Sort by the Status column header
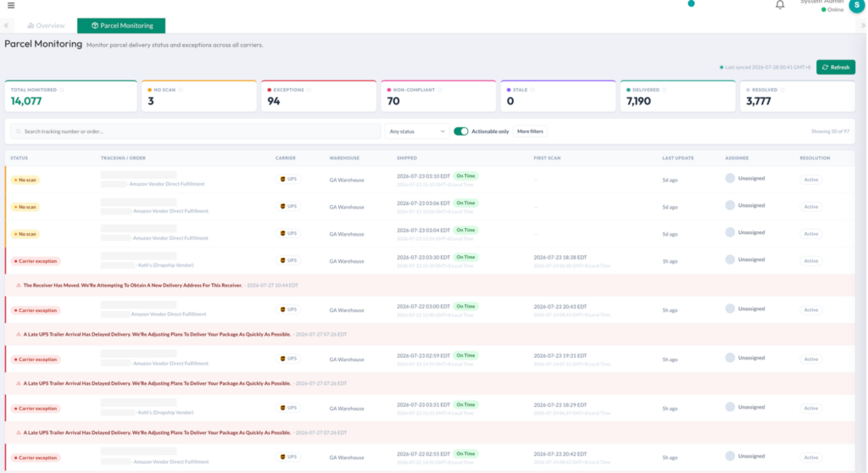 click(x=19, y=159)
